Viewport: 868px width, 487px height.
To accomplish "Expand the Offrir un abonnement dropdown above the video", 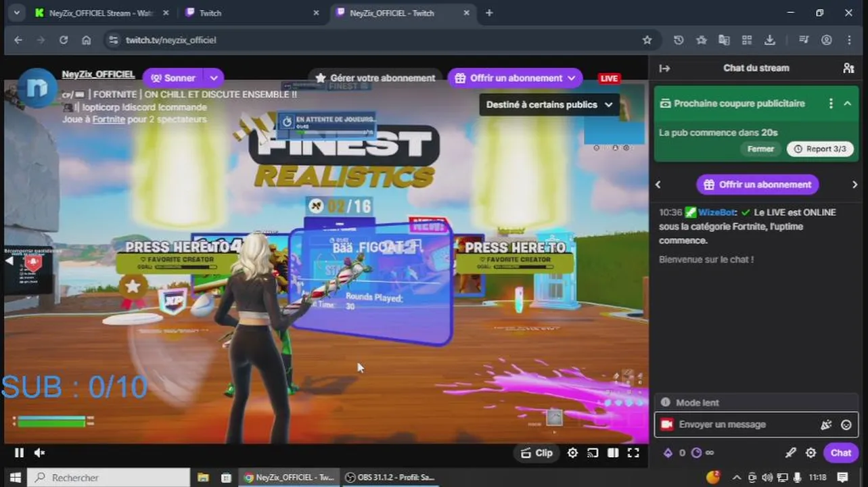I will [x=571, y=78].
